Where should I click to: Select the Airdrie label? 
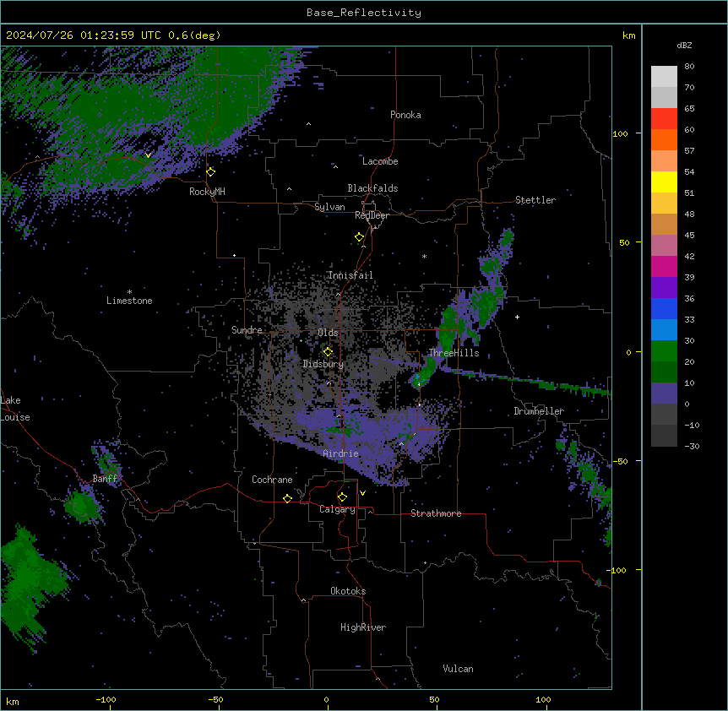point(341,453)
